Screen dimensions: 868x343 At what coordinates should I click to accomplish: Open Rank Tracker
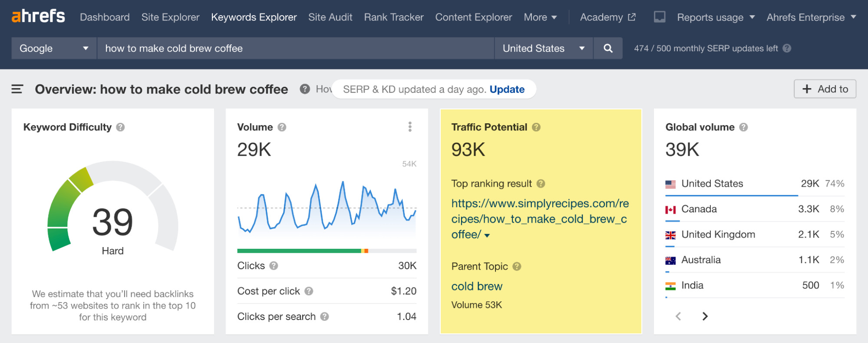394,17
